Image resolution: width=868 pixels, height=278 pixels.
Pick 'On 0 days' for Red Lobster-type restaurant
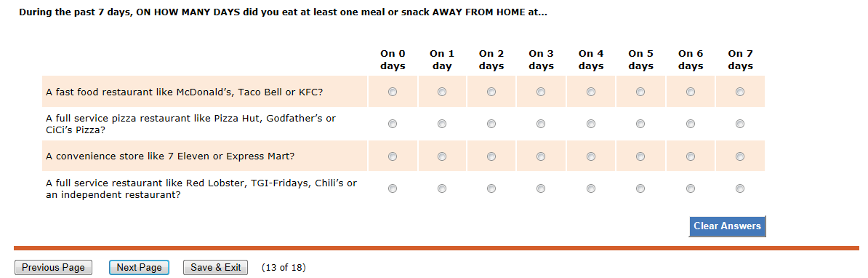pyautogui.click(x=393, y=188)
